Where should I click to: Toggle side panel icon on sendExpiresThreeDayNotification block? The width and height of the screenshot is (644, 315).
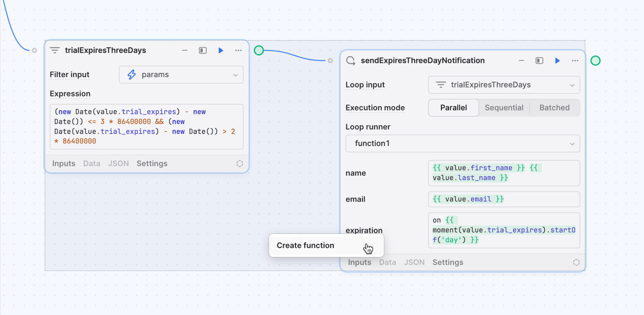540,61
